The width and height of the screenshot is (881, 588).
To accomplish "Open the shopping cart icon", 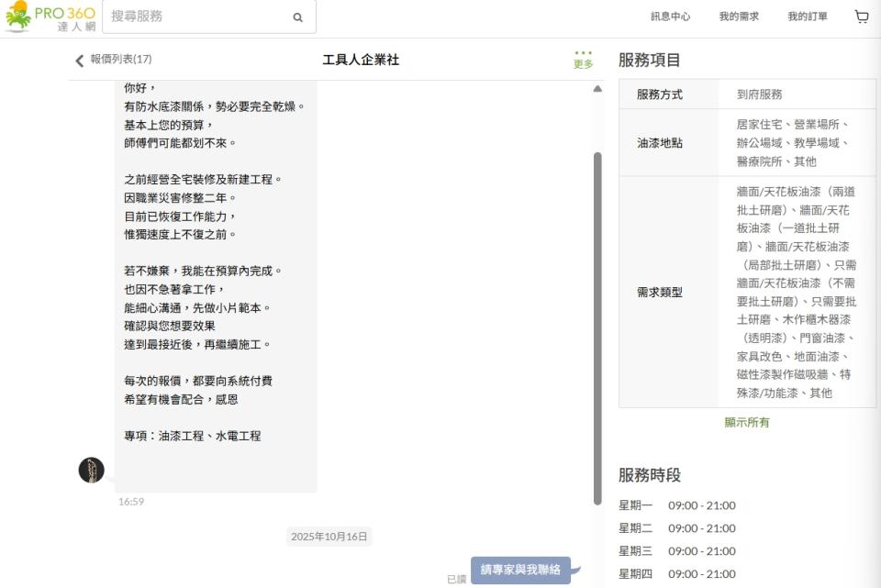I will pyautogui.click(x=861, y=17).
